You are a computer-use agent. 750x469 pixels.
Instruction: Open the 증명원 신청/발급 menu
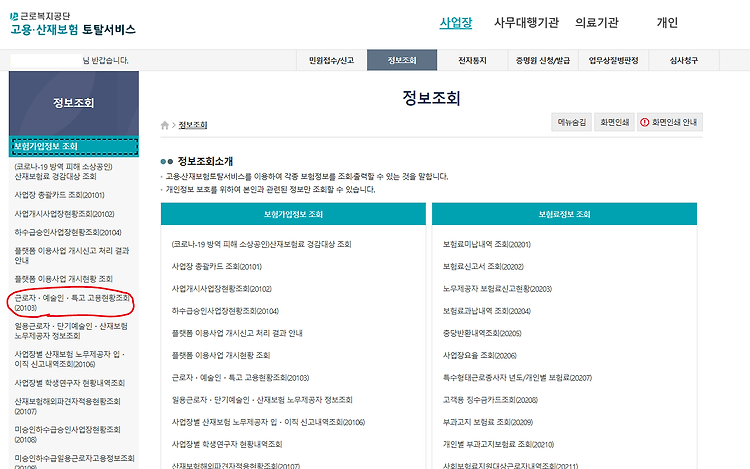click(x=543, y=60)
